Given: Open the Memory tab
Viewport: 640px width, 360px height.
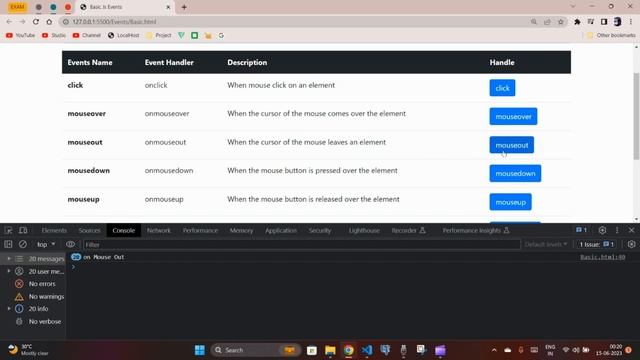Looking at the screenshot, I should click(x=241, y=230).
